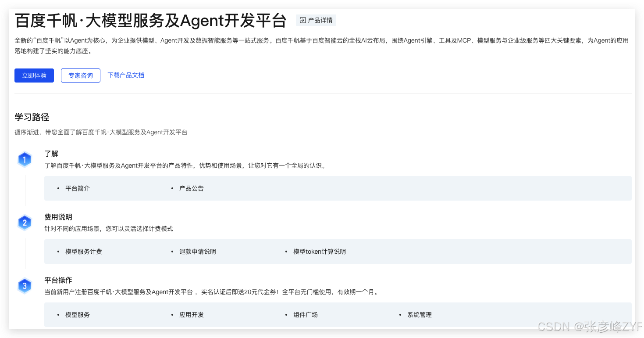Viewport: 644px width, 338px height.
Task: Click the 平台操作 step heading
Action: 58,280
